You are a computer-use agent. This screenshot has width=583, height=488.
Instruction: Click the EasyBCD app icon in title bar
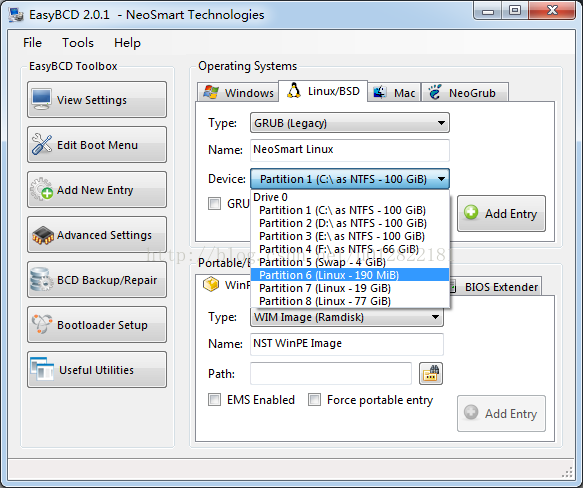(16, 14)
